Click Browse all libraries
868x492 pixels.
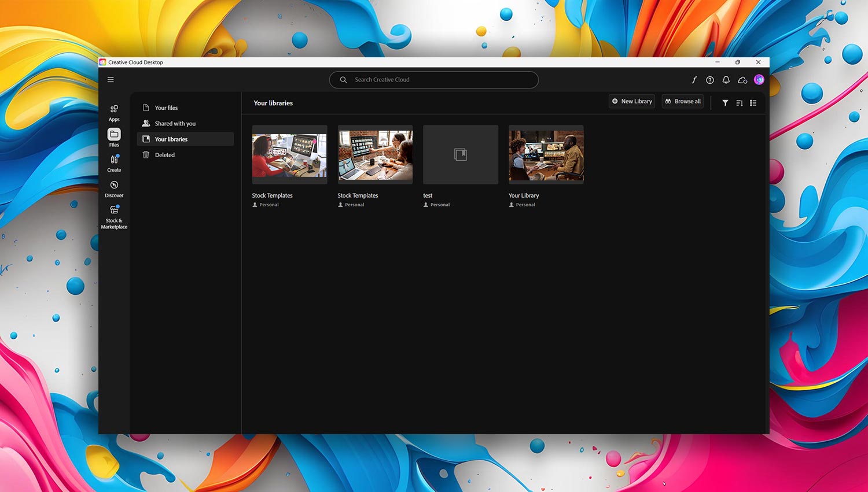(682, 101)
